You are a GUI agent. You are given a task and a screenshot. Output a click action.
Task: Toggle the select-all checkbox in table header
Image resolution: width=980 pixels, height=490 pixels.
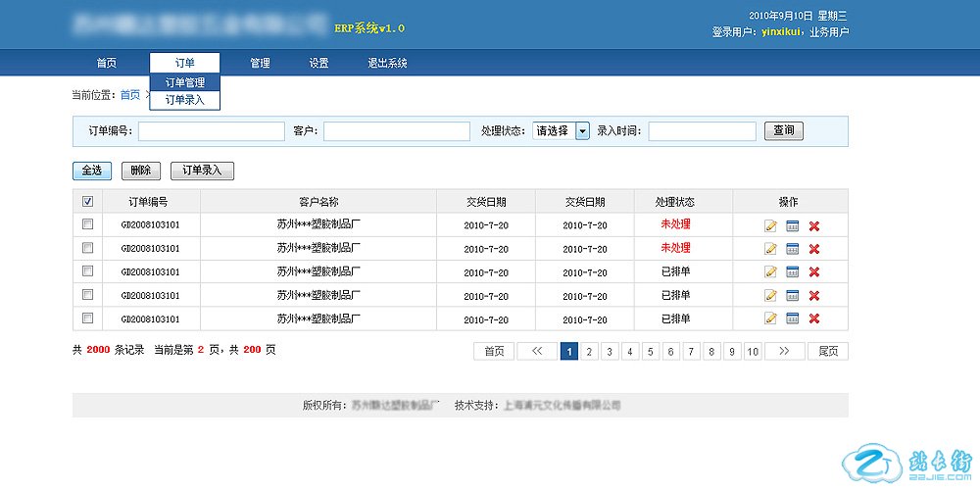point(88,202)
